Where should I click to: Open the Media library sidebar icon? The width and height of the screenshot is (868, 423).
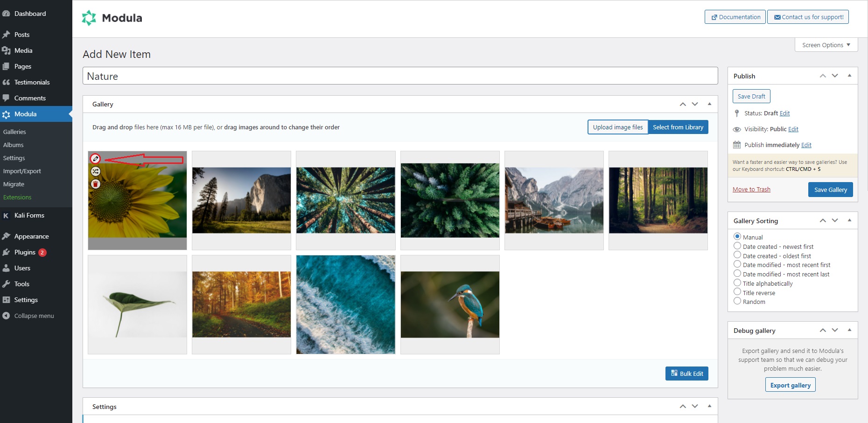[x=6, y=50]
